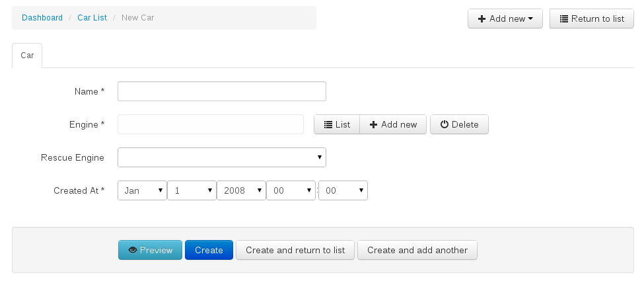Click Create and return to list
Viewport: 644px width, 283px height.
point(295,250)
